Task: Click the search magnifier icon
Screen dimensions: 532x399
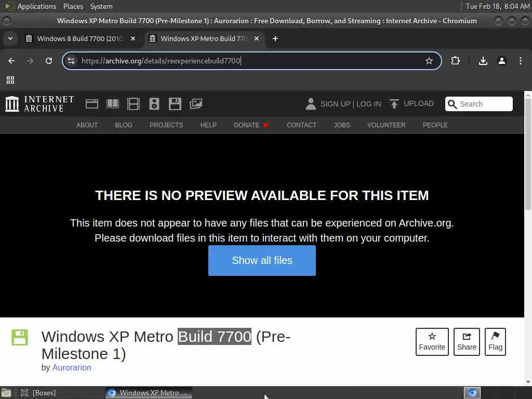Action: tap(453, 104)
